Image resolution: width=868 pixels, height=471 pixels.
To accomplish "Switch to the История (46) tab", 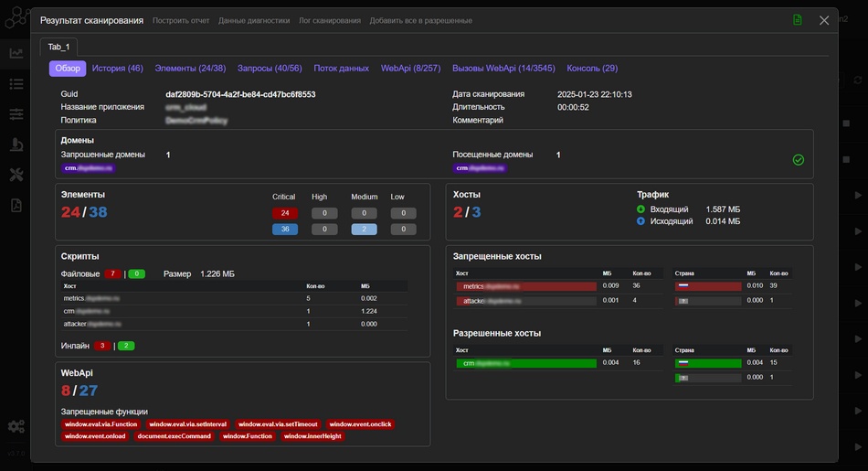I will 117,69.
